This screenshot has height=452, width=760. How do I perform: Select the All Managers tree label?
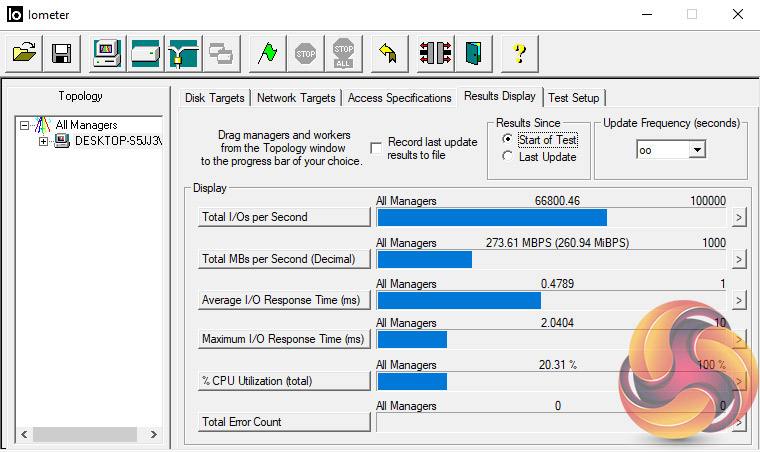tap(86, 125)
